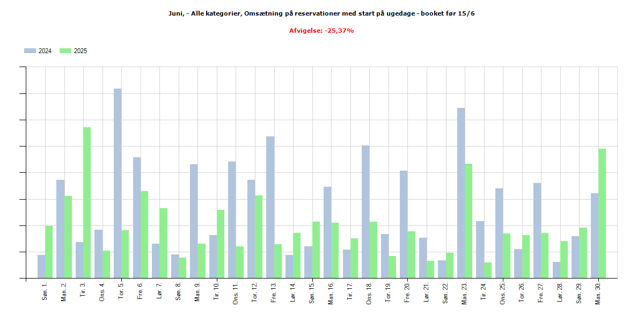The height and width of the screenshot is (322, 644).
Task: Select the Man. 9. axis label
Action: pos(197,291)
